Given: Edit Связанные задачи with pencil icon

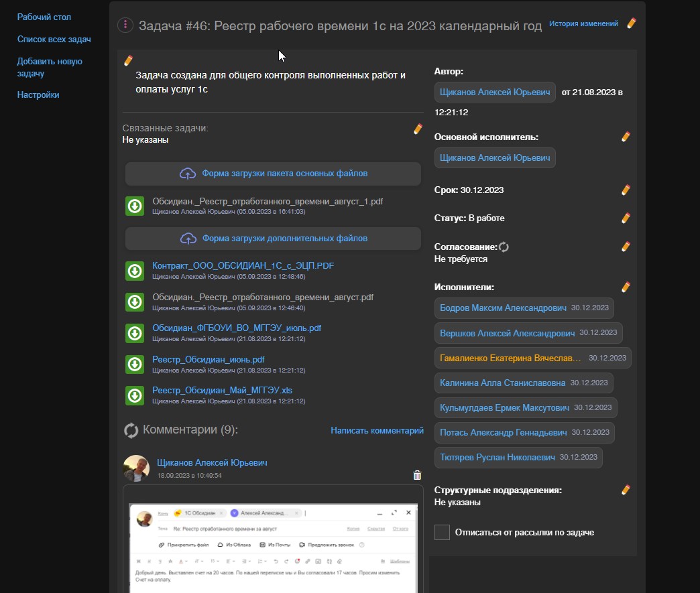Looking at the screenshot, I should [418, 129].
